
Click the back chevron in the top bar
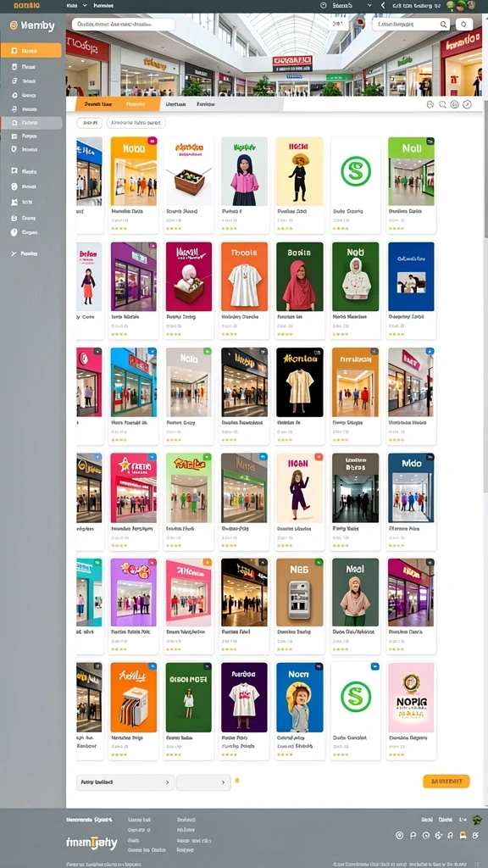coord(383,5)
